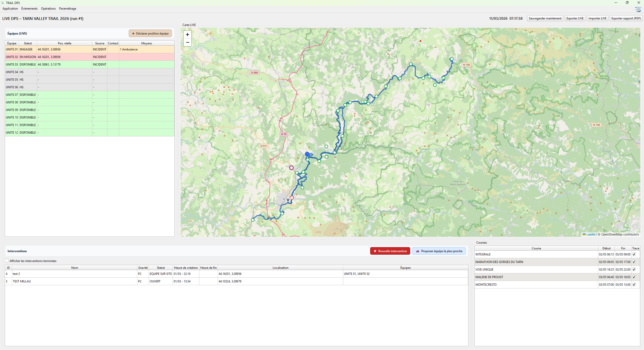Toggle trace for VOIE UNIQUE course
This screenshot has width=644, height=350.
pos(634,270)
